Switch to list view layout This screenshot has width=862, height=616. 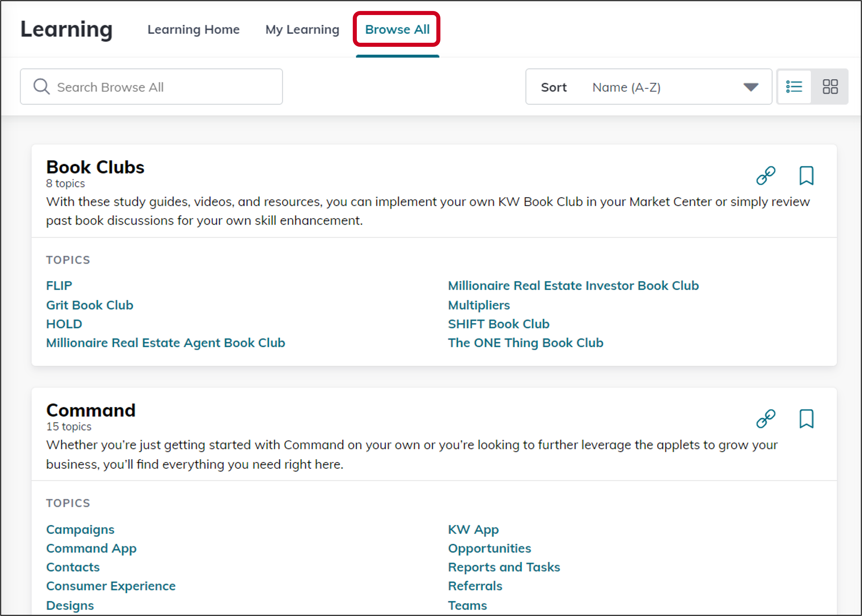coord(794,87)
